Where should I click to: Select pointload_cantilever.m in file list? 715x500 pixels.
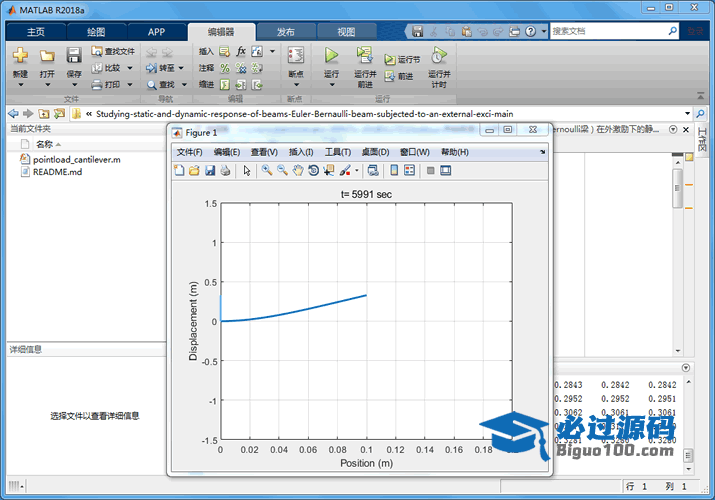pos(71,160)
